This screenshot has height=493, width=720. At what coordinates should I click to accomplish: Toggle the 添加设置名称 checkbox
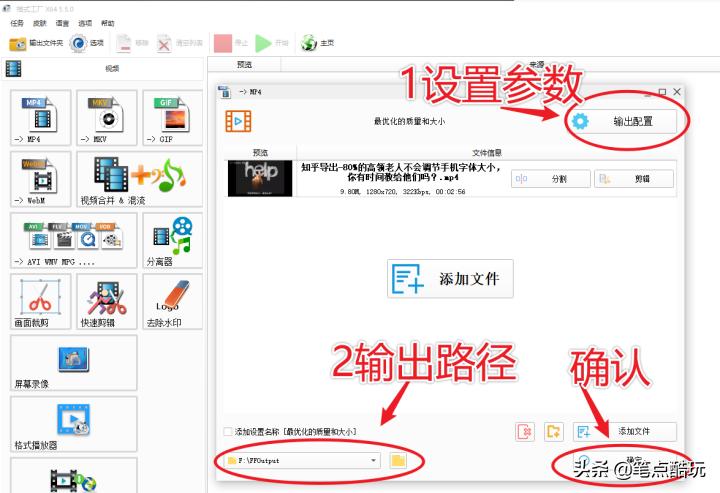coord(227,431)
